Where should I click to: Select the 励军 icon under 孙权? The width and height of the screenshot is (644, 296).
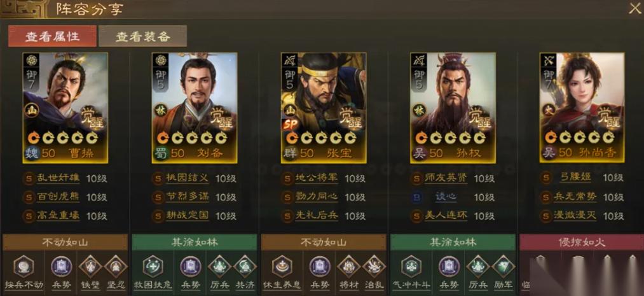coord(503,266)
